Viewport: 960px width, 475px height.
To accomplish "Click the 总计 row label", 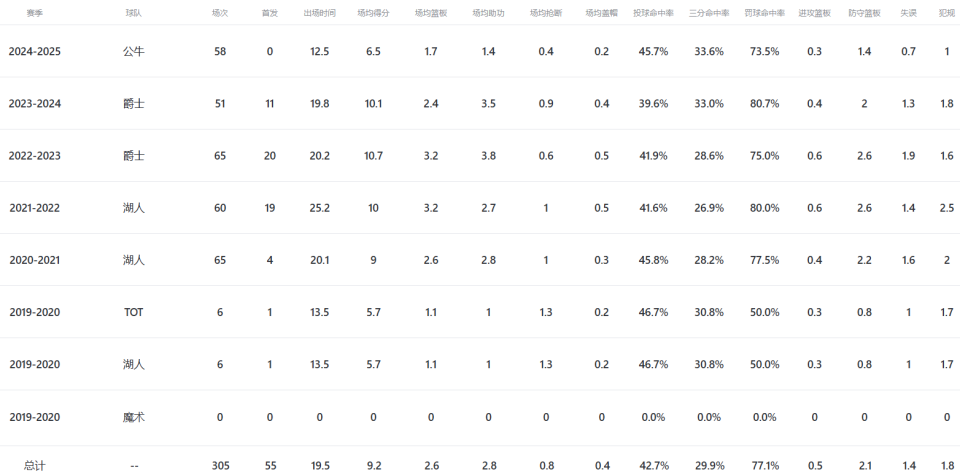I will coord(34,466).
